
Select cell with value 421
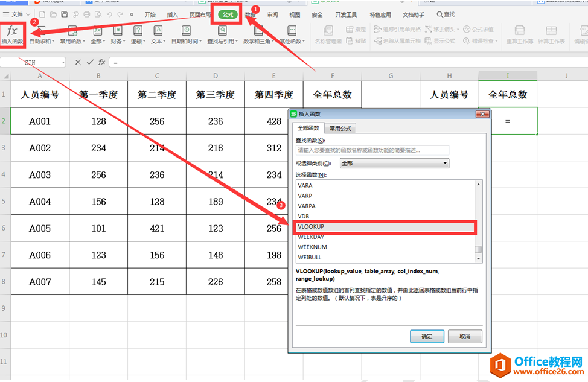point(157,228)
